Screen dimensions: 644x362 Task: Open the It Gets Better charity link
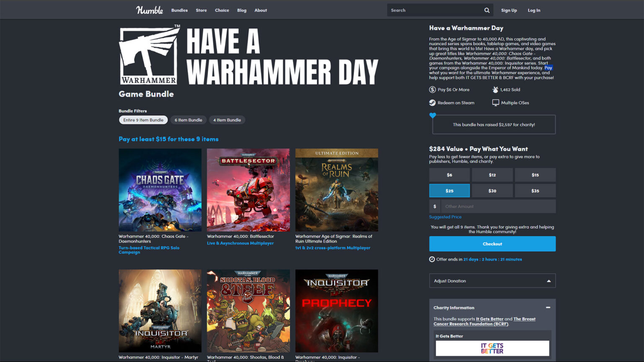[x=489, y=319]
